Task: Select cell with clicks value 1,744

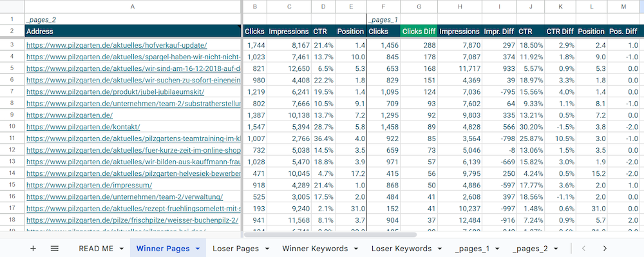Action: click(254, 46)
